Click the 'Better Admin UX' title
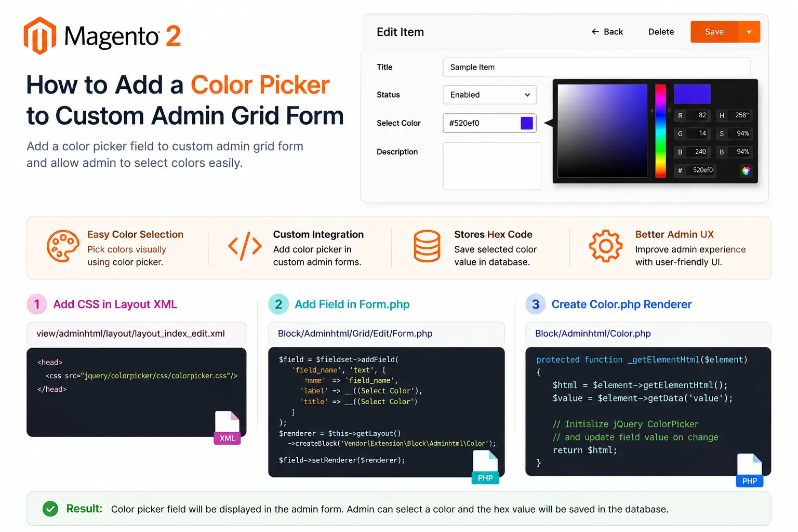 [x=674, y=234]
